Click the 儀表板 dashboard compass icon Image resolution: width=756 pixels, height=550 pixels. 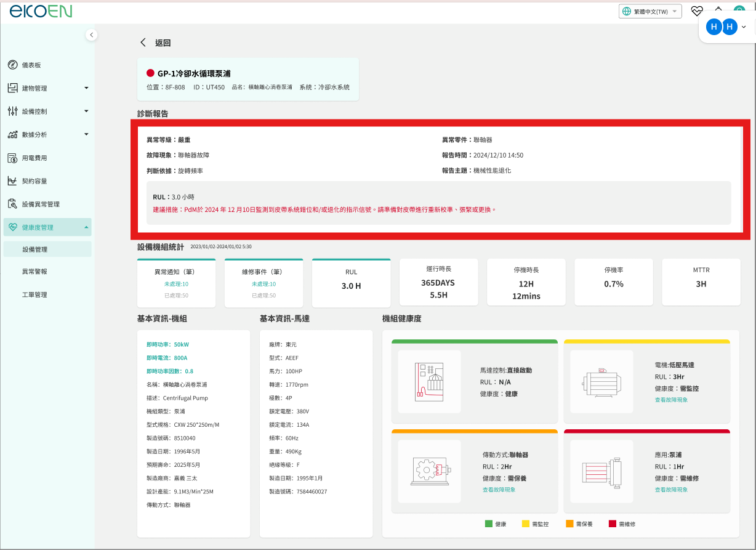pos(12,65)
